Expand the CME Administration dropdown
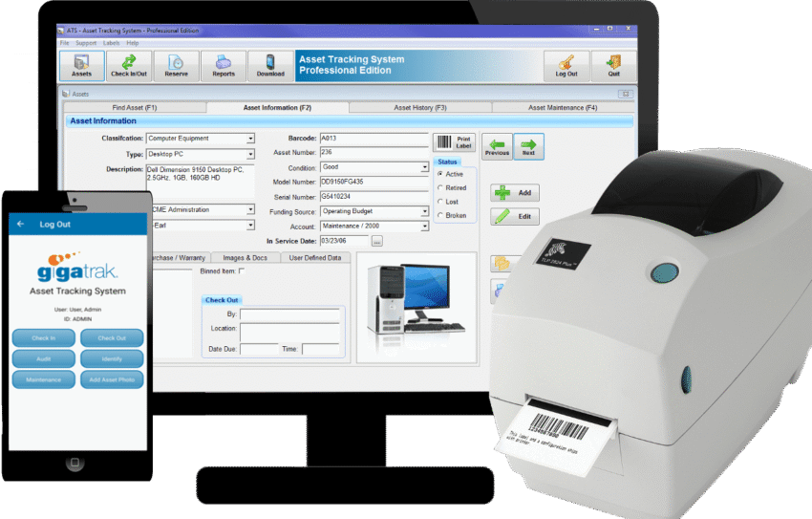 (x=250, y=209)
